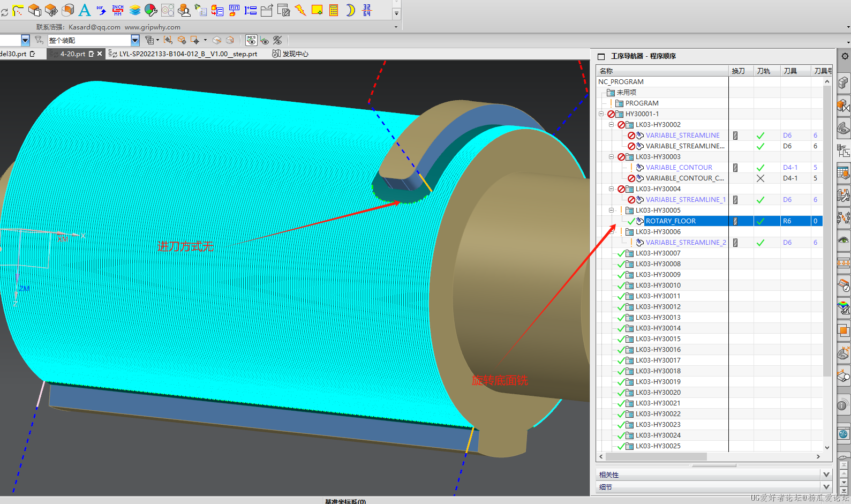Click tool path checkmark for VARIABLE_STREAMLINE_2

pyautogui.click(x=760, y=243)
